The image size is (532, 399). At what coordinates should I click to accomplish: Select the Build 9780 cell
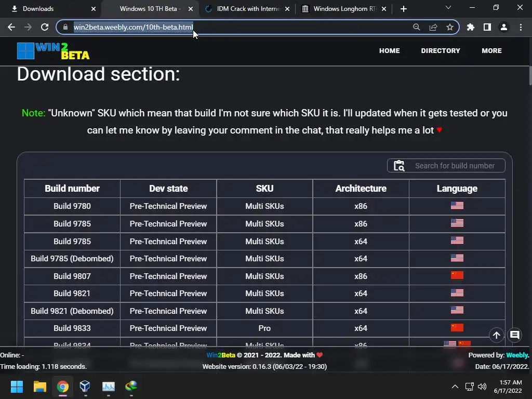click(x=72, y=206)
